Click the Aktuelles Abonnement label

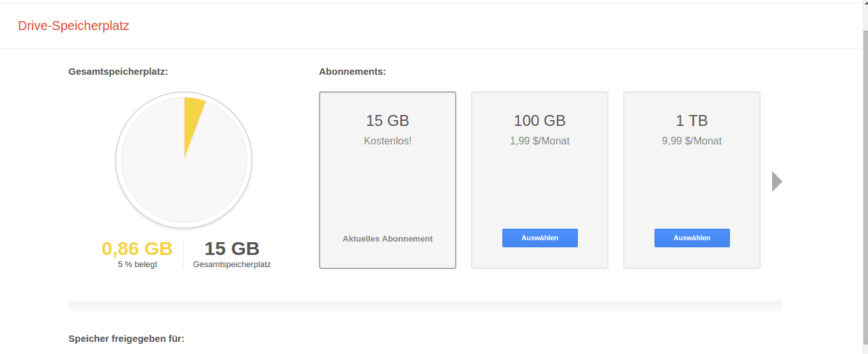point(387,238)
